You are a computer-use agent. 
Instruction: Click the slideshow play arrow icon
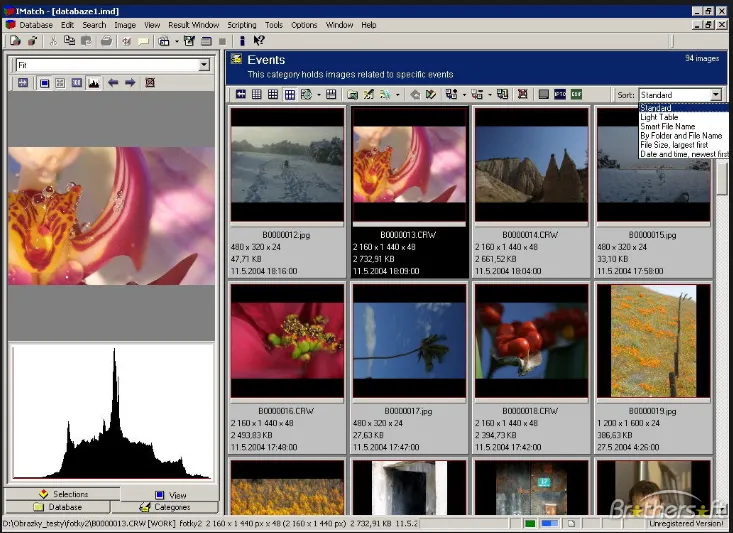click(x=431, y=94)
